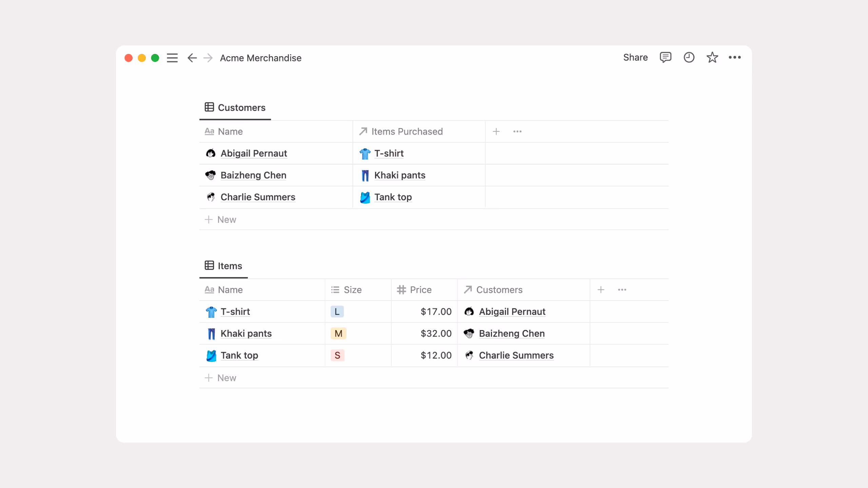Open the Charlie Summers page link
This screenshot has width=868, height=488.
pyautogui.click(x=258, y=197)
